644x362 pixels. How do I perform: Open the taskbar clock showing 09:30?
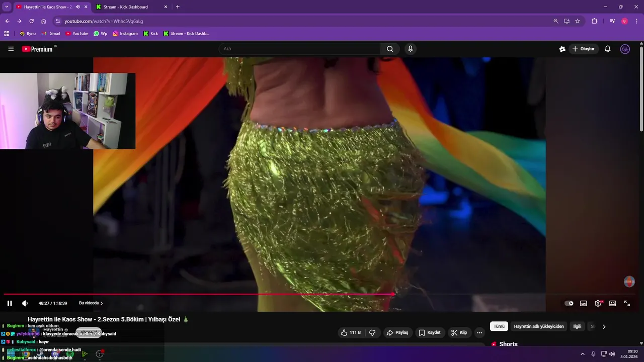(x=629, y=354)
